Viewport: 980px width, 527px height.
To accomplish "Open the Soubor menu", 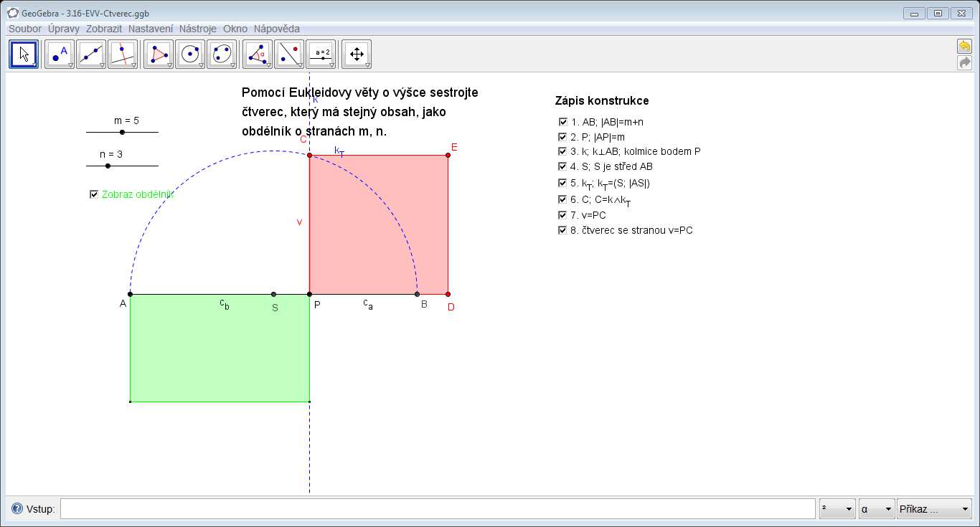I will [25, 29].
